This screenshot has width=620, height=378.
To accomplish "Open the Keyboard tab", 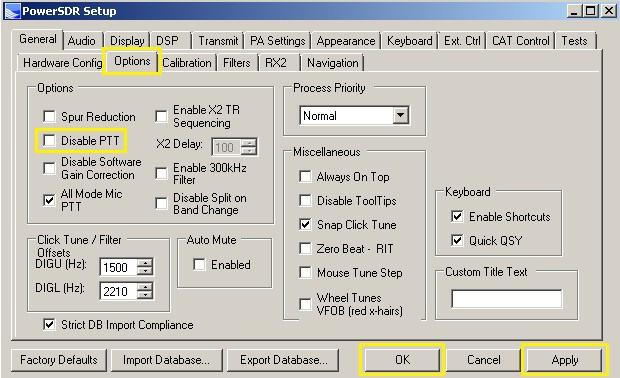I will tap(409, 41).
